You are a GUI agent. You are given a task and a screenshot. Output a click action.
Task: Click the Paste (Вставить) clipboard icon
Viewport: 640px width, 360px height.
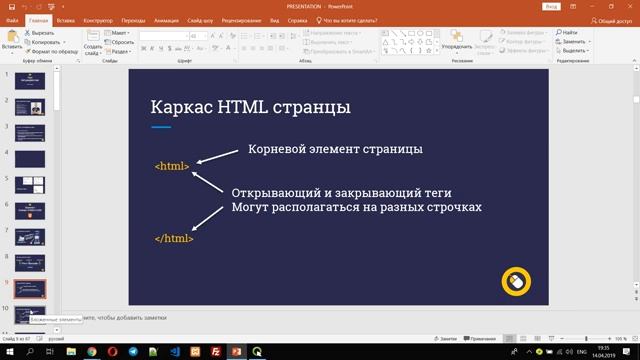point(12,37)
